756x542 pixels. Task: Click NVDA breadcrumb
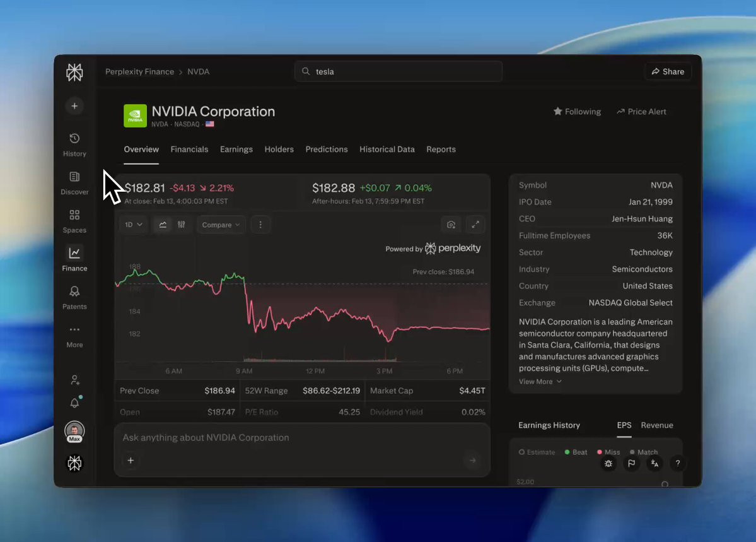coord(198,71)
